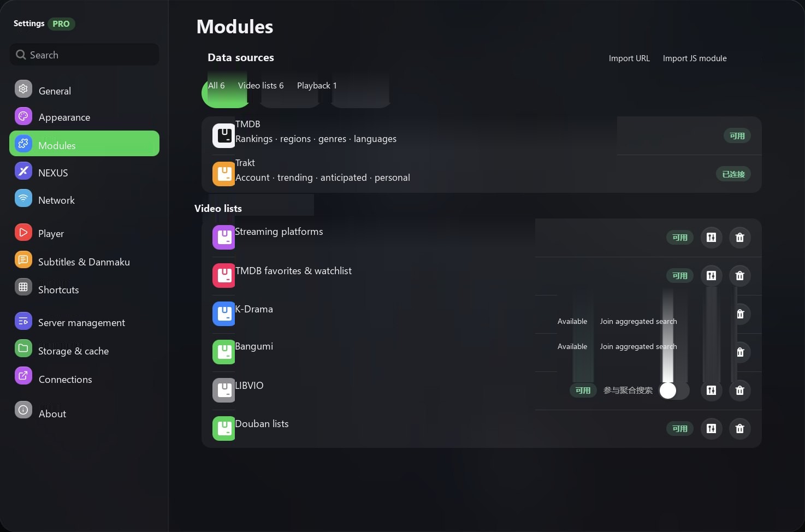Click K-Drama module name
The height and width of the screenshot is (532, 805).
click(254, 309)
